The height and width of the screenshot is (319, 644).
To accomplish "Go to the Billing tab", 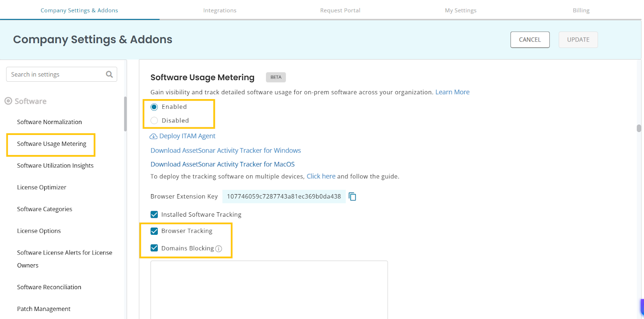I will [581, 10].
